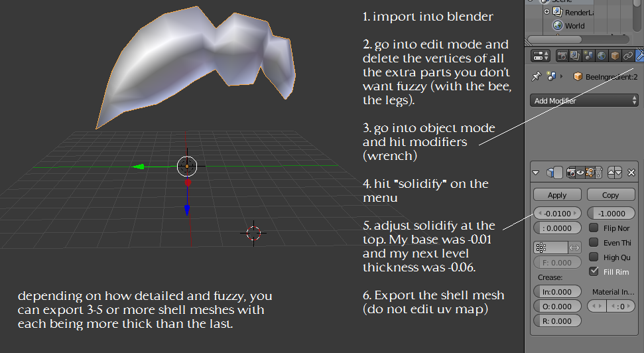644x353 pixels.
Task: Click the Apply modifier button
Action: click(557, 195)
